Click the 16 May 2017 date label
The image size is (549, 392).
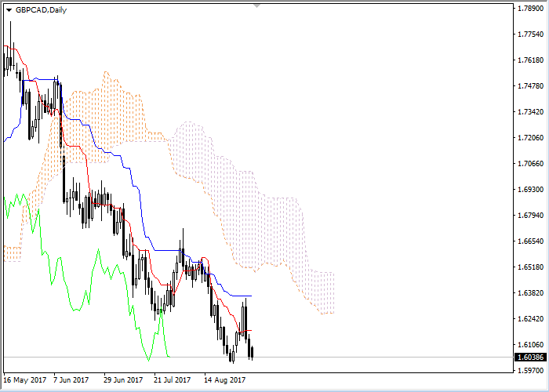[25, 380]
